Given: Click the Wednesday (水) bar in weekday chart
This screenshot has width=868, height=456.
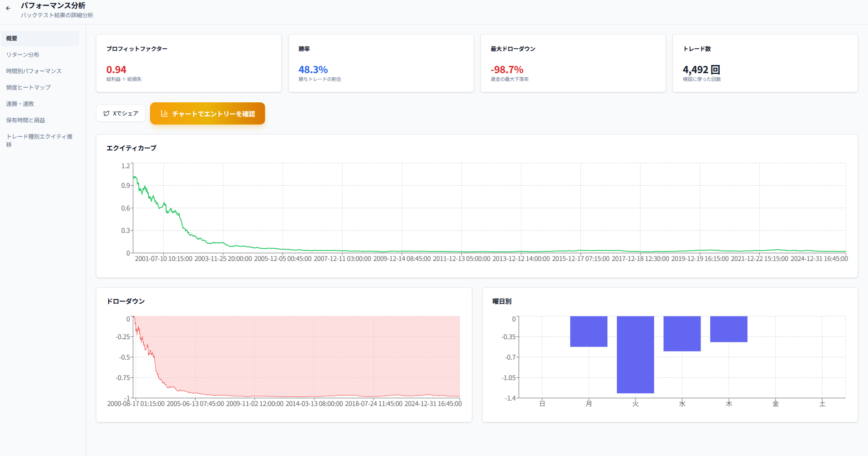Looking at the screenshot, I should [x=682, y=334].
